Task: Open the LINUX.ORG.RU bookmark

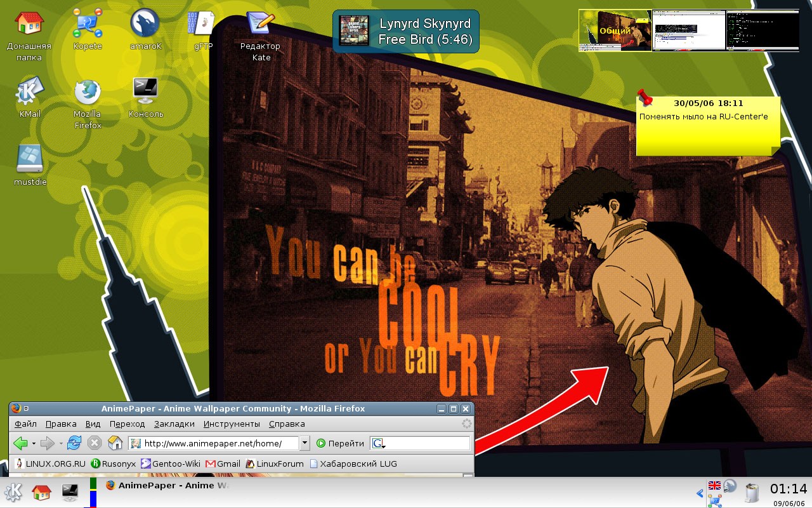Action: (50, 464)
